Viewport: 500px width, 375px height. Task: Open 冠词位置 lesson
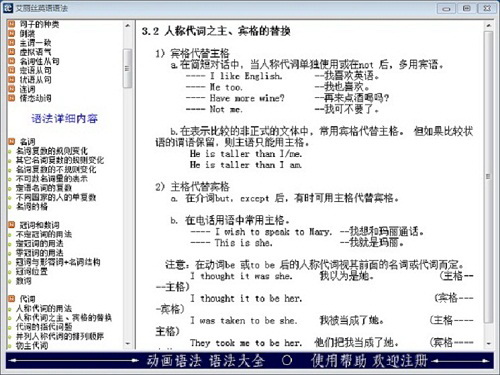click(x=32, y=271)
